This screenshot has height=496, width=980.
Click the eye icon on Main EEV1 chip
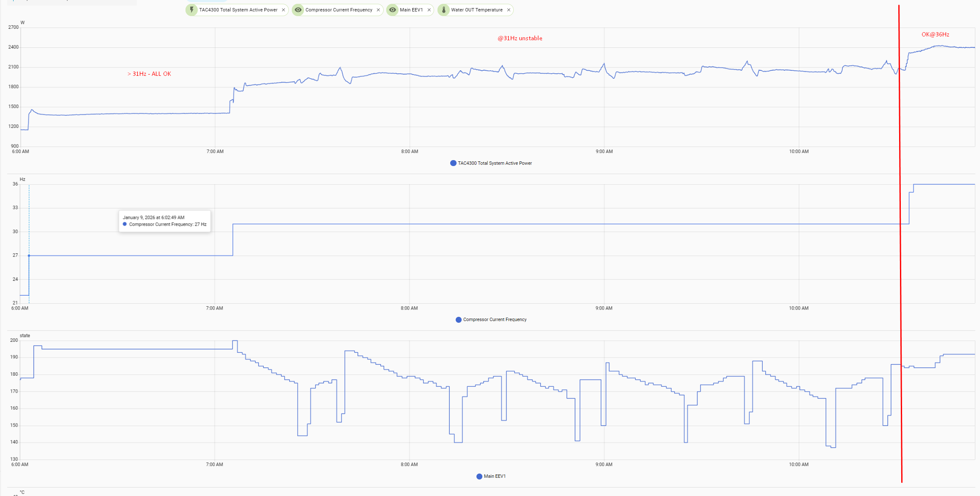tap(393, 10)
